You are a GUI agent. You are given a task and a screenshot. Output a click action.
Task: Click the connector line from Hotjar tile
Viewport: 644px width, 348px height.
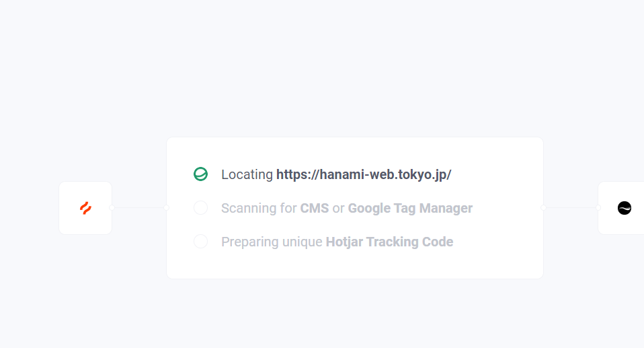(x=139, y=208)
